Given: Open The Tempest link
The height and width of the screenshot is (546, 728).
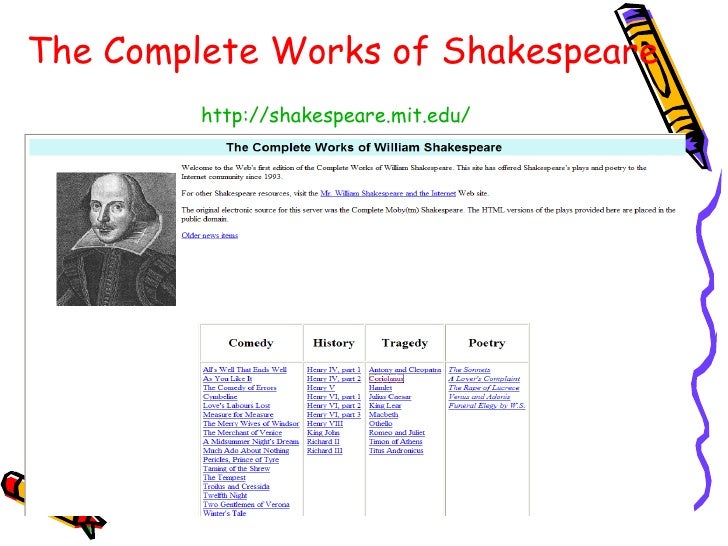Looking at the screenshot, I should [x=224, y=477].
